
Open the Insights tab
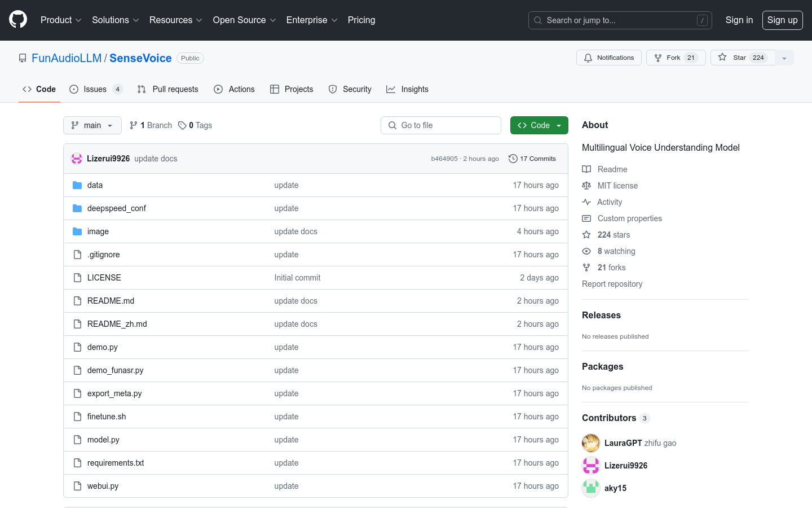407,89
